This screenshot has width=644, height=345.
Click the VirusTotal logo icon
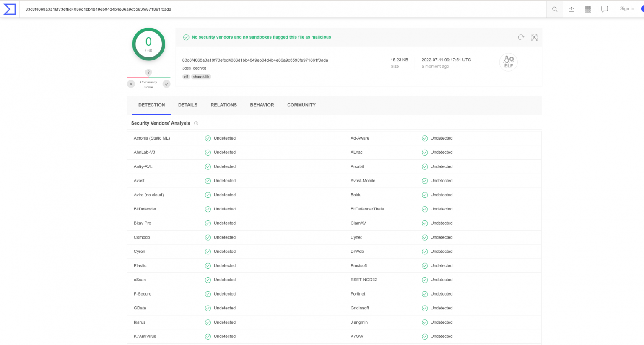pyautogui.click(x=9, y=9)
